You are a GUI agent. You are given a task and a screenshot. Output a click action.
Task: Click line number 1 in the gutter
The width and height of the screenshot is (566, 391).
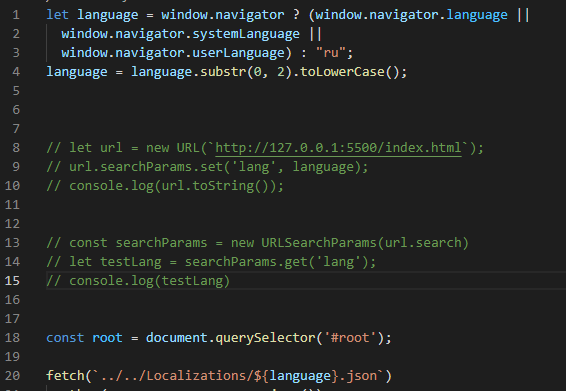[16, 15]
